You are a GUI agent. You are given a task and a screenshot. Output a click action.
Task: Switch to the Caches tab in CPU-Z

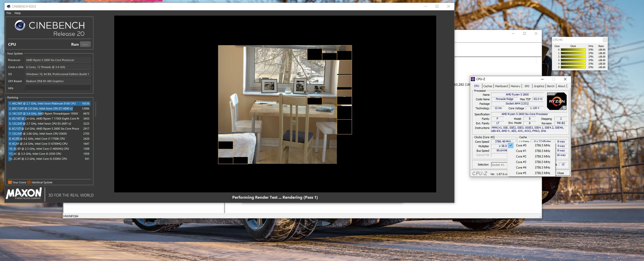pos(488,86)
